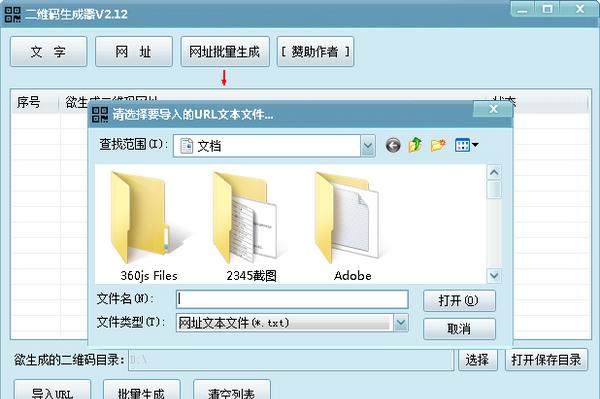Click the 批量生成 button

[x=142, y=390]
